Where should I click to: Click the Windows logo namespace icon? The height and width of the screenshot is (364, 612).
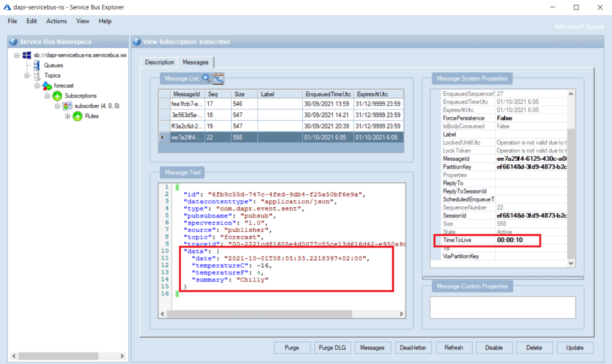[x=27, y=55]
